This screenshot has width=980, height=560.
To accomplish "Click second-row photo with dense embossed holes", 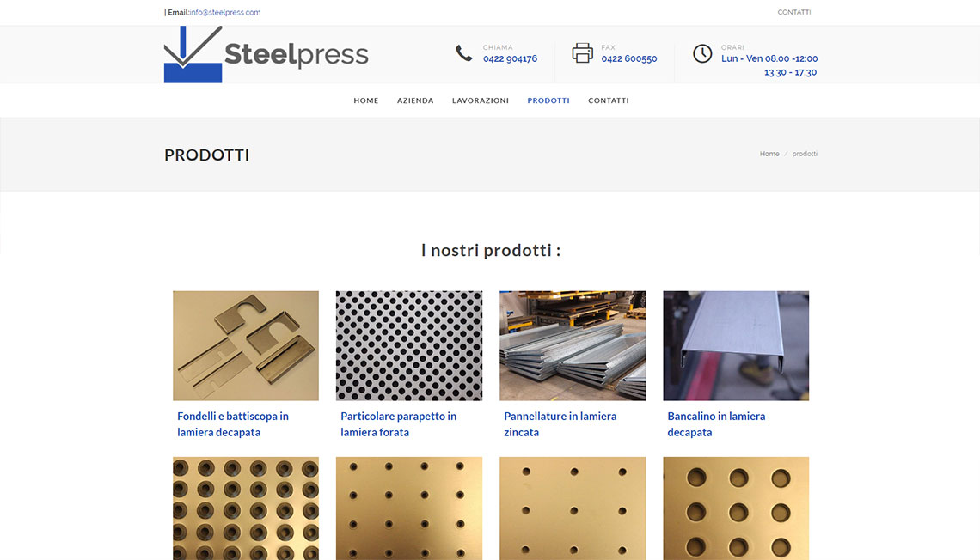I will (x=246, y=508).
